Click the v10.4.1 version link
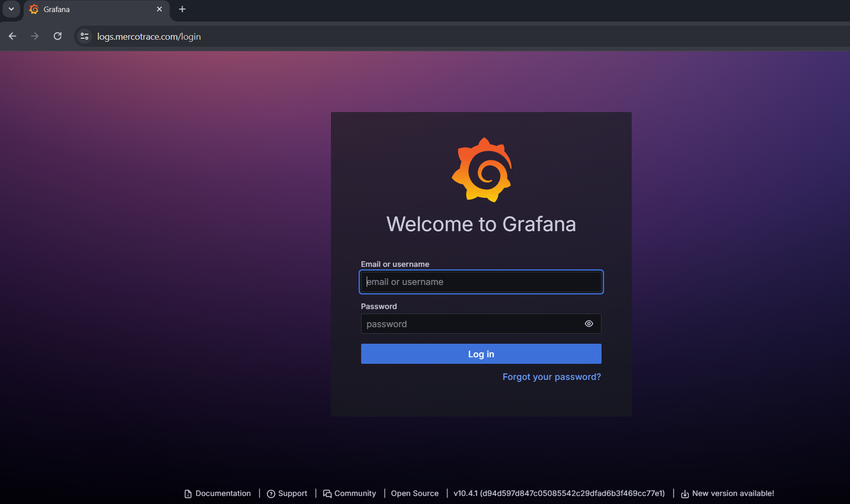The height and width of the screenshot is (504, 850). tap(559, 493)
